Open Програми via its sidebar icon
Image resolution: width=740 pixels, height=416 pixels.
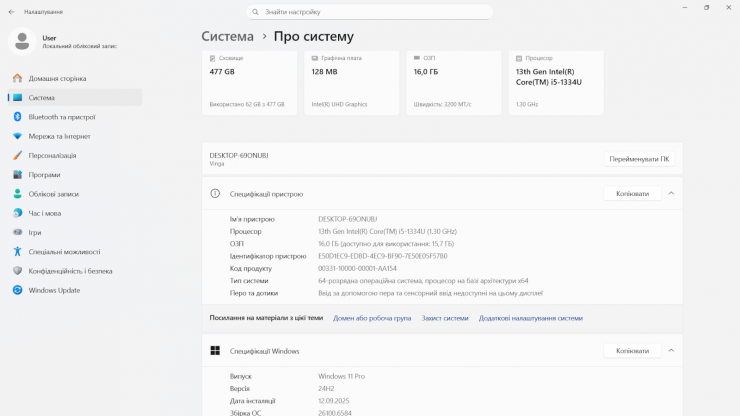click(x=18, y=174)
